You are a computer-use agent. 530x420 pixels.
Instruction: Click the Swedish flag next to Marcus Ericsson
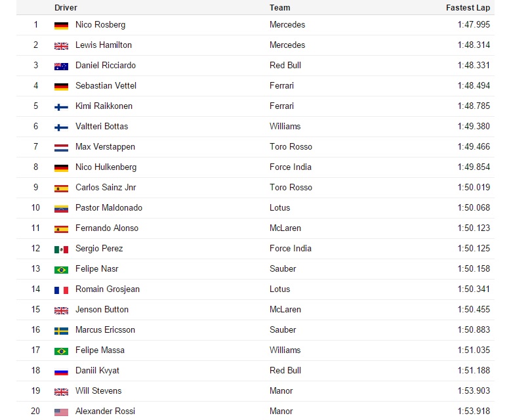pos(61,331)
